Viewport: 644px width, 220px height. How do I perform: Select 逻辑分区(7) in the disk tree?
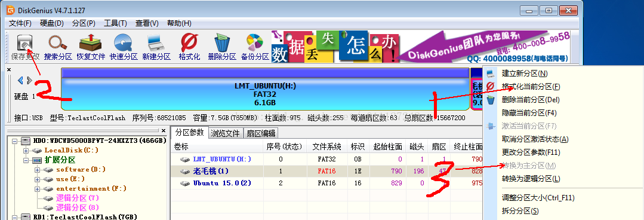click(77, 198)
